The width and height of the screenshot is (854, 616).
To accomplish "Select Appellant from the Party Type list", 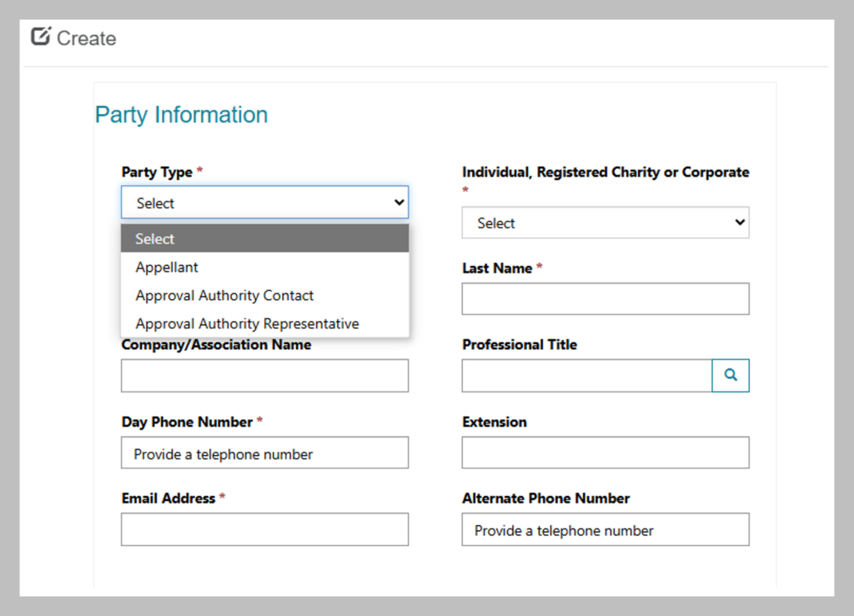I will point(167,268).
